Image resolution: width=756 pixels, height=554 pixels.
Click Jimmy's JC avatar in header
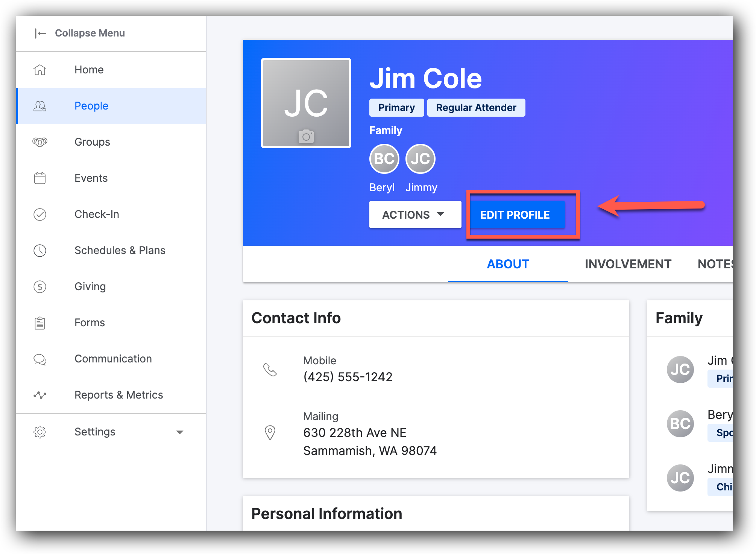tap(420, 159)
